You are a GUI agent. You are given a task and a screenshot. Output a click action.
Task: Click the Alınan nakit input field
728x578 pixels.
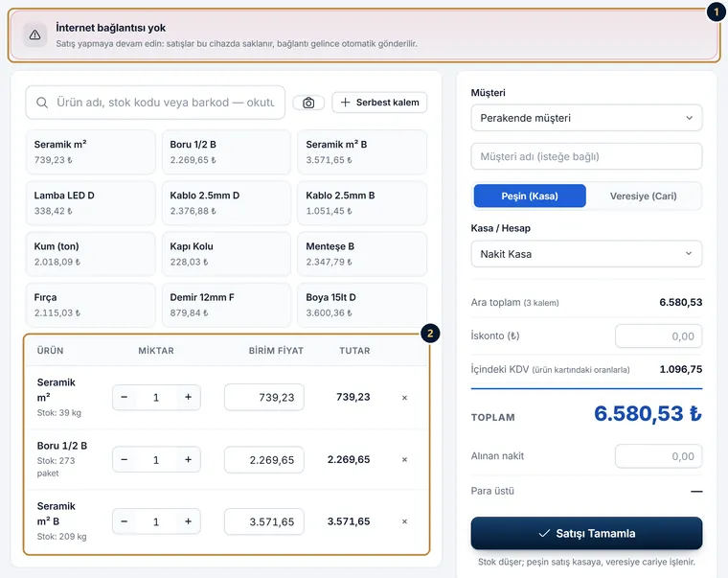point(658,456)
